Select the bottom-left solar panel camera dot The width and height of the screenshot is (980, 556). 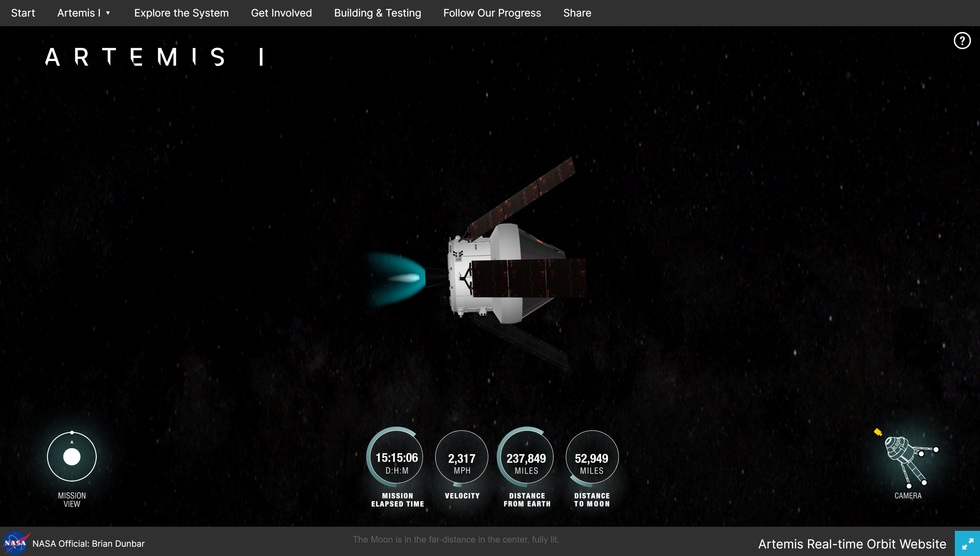click(x=909, y=486)
